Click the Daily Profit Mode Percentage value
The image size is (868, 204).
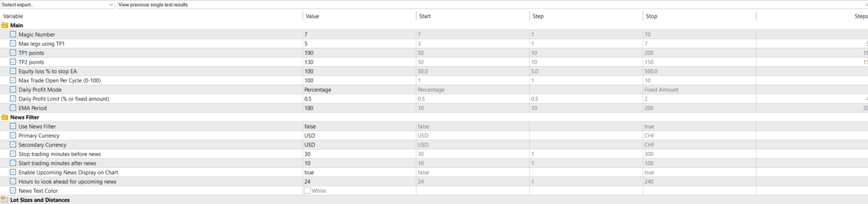(x=318, y=90)
